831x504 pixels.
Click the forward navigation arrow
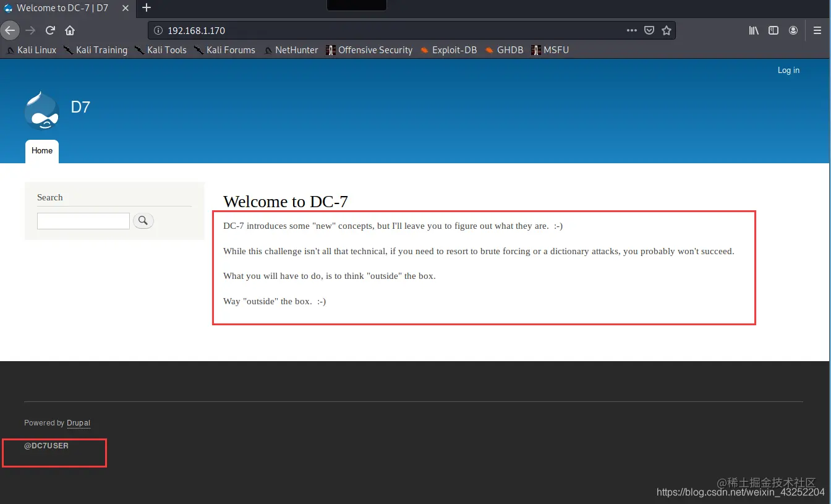[30, 30]
